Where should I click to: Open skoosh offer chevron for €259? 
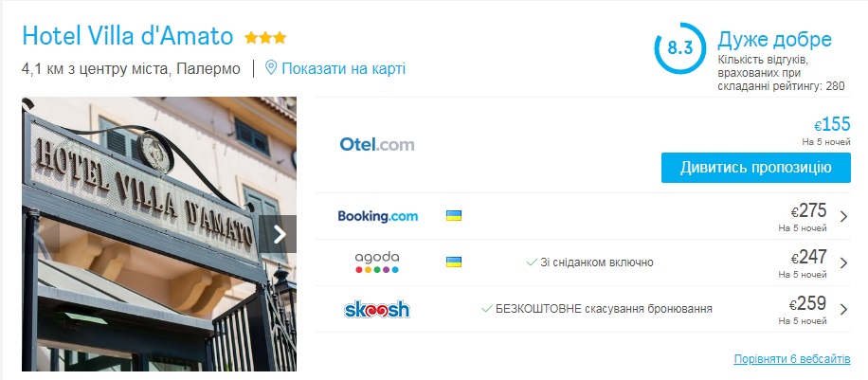(x=843, y=309)
